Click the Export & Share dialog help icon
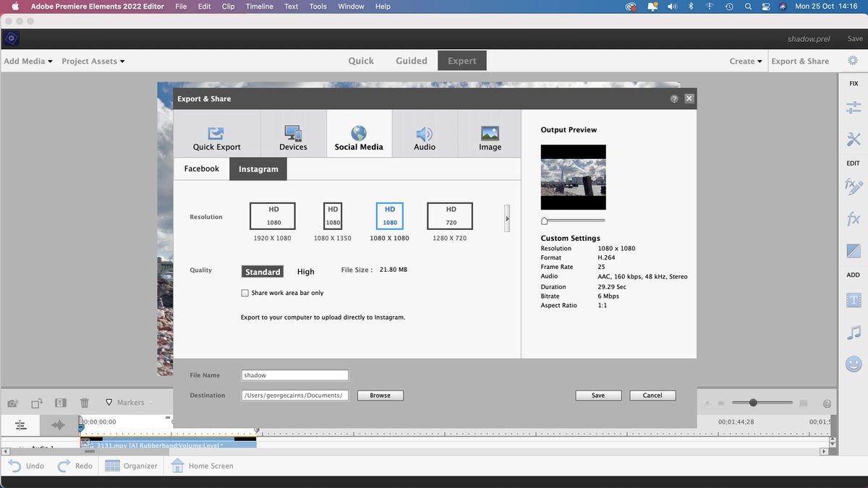The width and height of the screenshot is (868, 488). pos(674,99)
